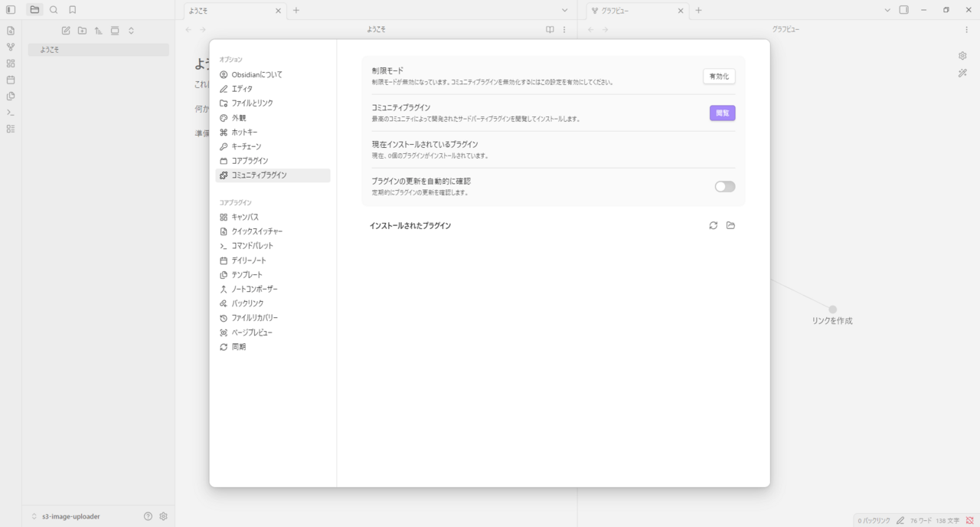Viewport: 980px width, 527px height.
Task: Open デイリーノート plugin settings
Action: point(273,260)
